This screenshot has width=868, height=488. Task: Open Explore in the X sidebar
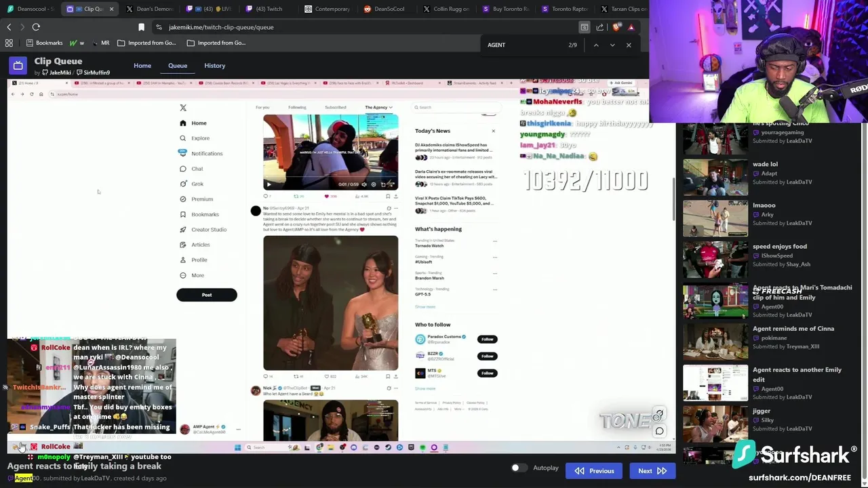tap(194, 138)
